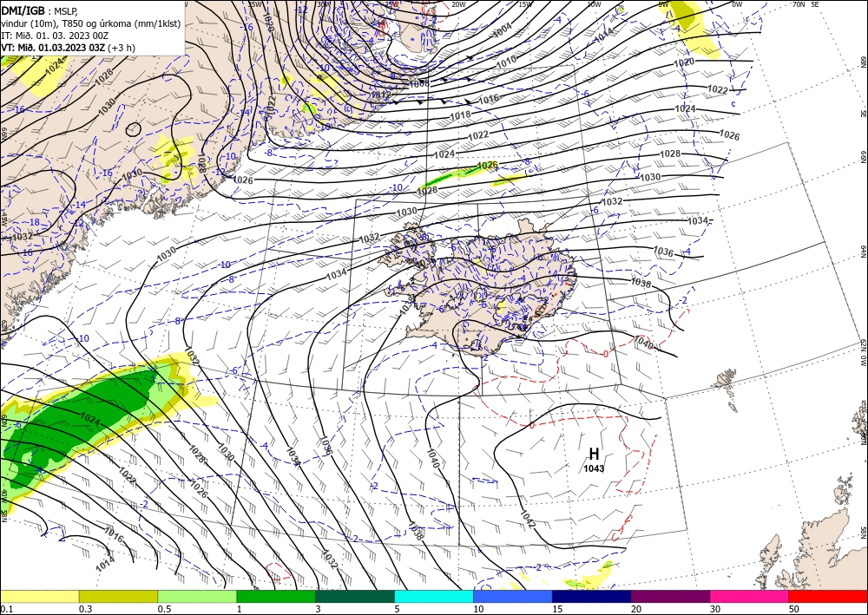The image size is (868, 615).
Task: Choose the purple 20 mm legend swatch
Action: coord(670,596)
